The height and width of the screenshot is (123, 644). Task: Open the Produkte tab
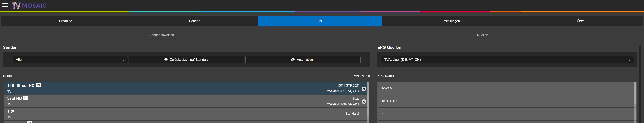(65, 21)
